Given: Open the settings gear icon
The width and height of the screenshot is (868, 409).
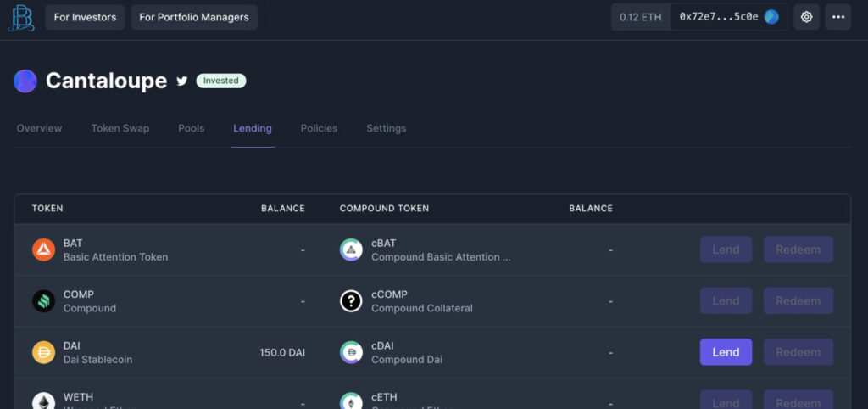Looking at the screenshot, I should tap(807, 17).
